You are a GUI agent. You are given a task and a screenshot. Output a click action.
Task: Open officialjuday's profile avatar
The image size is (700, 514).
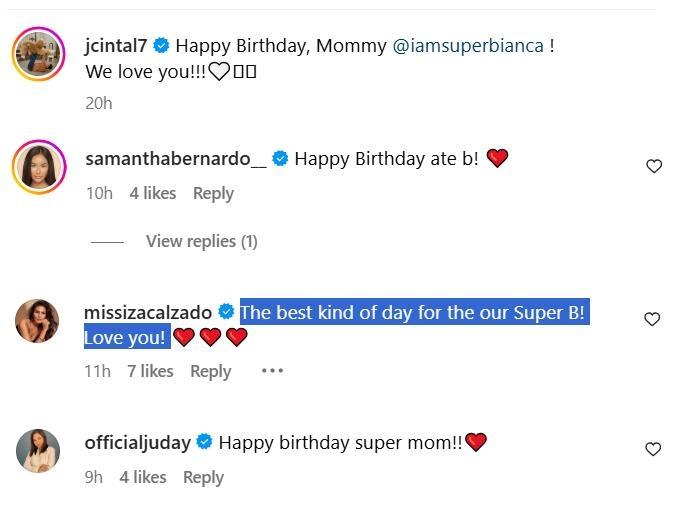[x=38, y=450]
